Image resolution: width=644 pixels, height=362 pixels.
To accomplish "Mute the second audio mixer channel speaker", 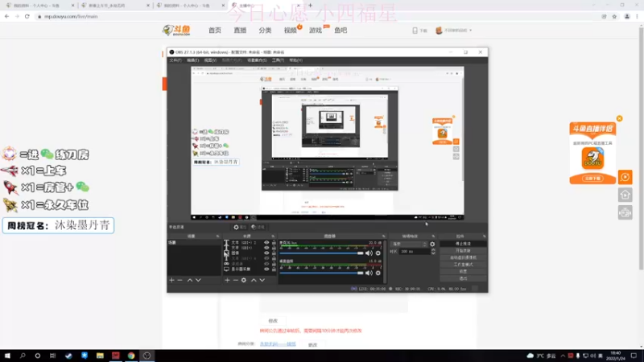I will pyautogui.click(x=369, y=273).
